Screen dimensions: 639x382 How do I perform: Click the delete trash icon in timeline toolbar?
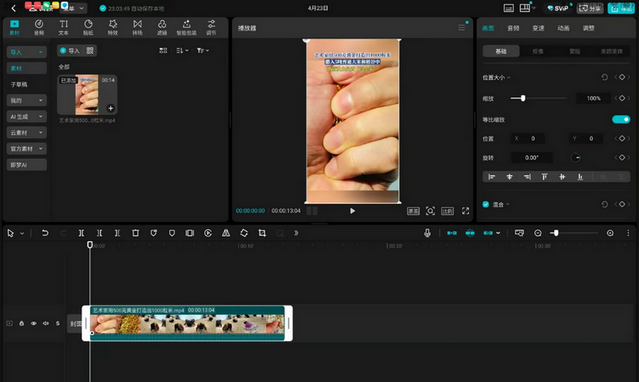(135, 233)
